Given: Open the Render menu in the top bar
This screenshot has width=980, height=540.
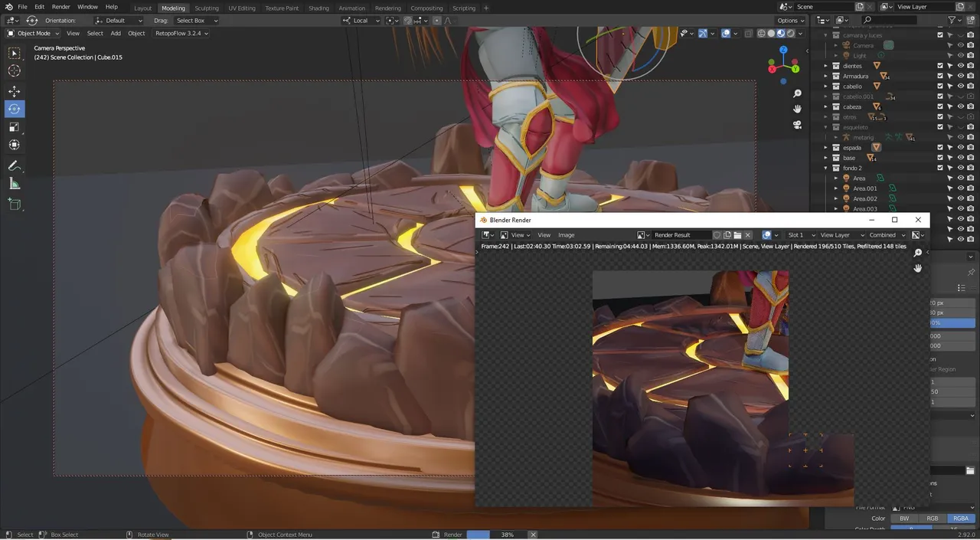Looking at the screenshot, I should pyautogui.click(x=60, y=7).
